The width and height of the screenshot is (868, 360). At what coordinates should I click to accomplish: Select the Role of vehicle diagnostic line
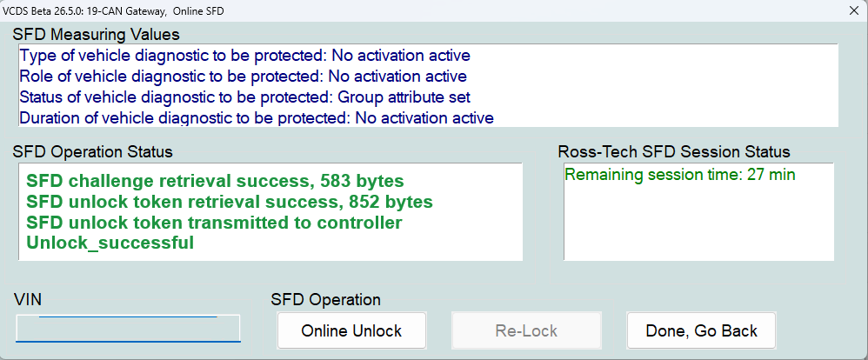pos(243,77)
